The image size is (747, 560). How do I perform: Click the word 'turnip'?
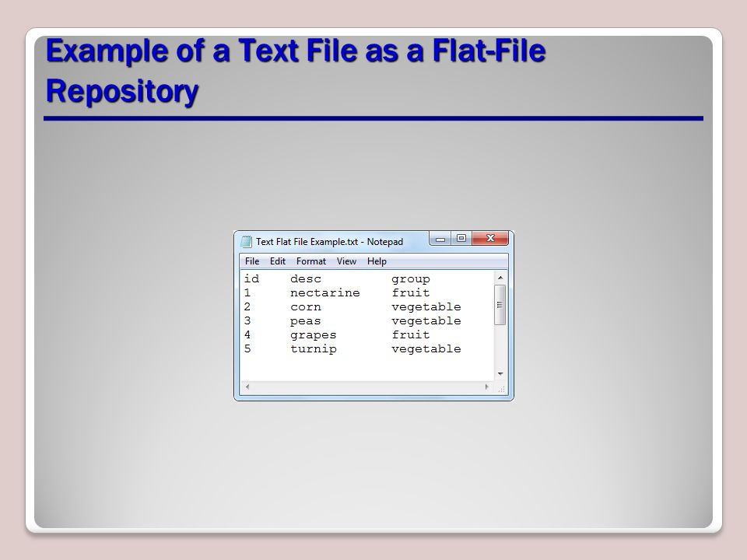(x=313, y=349)
